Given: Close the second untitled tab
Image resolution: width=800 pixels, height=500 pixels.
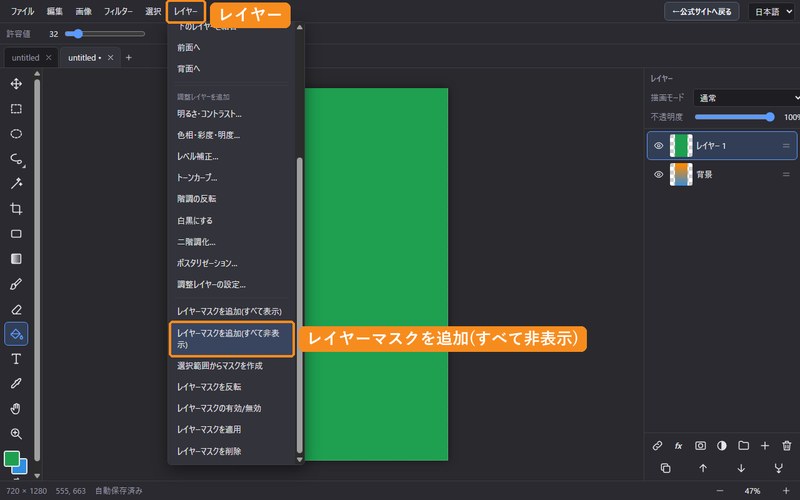Looking at the screenshot, I should tap(110, 58).
